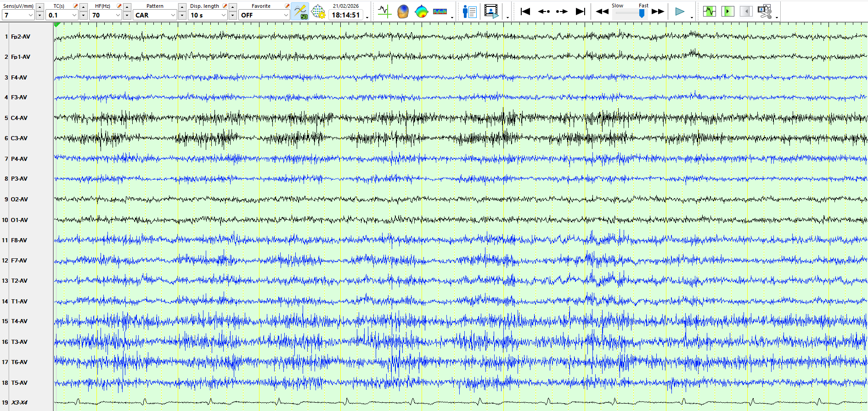Toggle the 50 Hz notch filter

click(x=300, y=11)
